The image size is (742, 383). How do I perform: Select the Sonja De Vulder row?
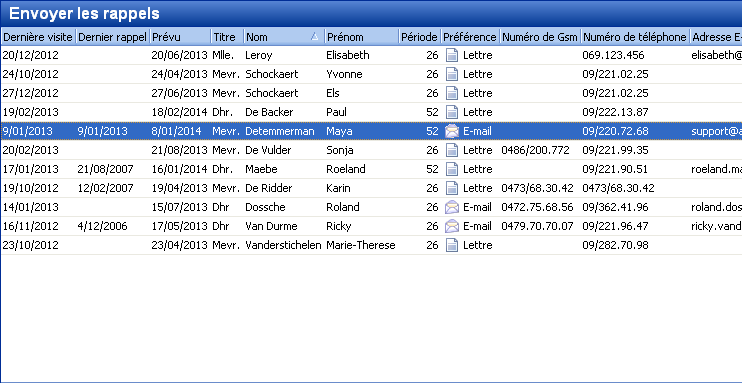point(371,150)
